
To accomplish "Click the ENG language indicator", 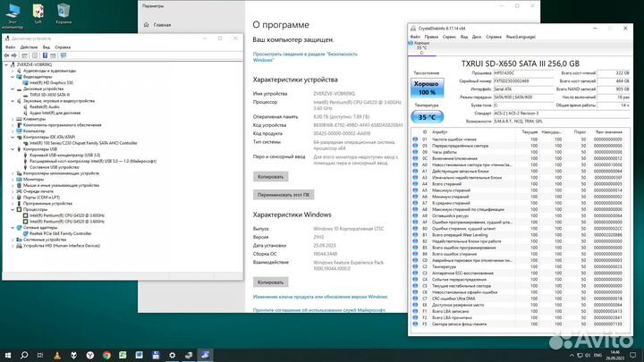I will pos(598,355).
